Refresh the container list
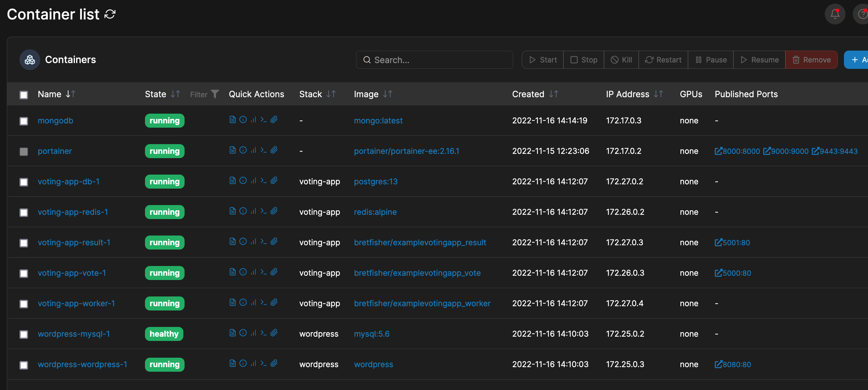The width and height of the screenshot is (868, 390). pos(110,14)
